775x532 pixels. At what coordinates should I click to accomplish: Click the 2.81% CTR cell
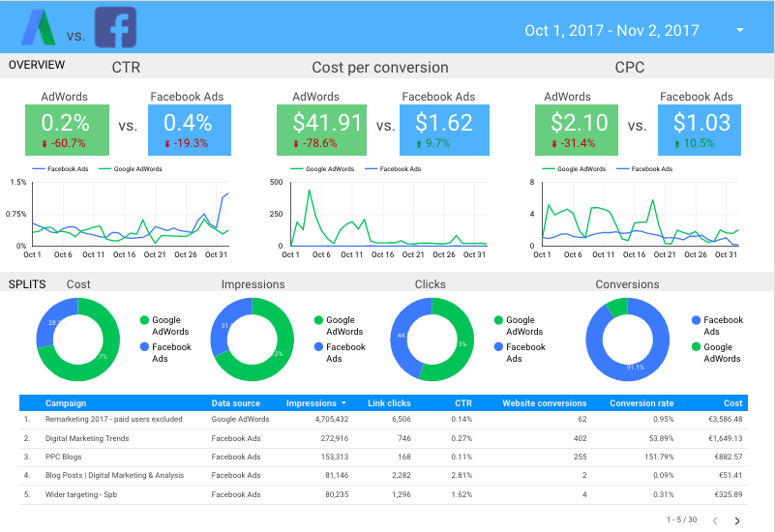pyautogui.click(x=462, y=475)
